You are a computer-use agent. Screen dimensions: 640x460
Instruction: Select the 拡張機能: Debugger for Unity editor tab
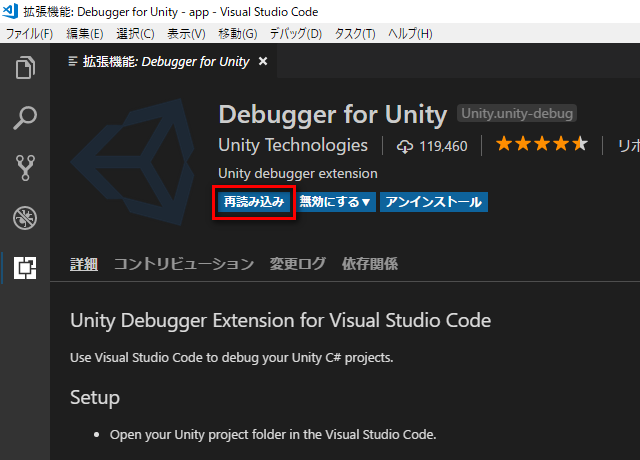tap(165, 61)
